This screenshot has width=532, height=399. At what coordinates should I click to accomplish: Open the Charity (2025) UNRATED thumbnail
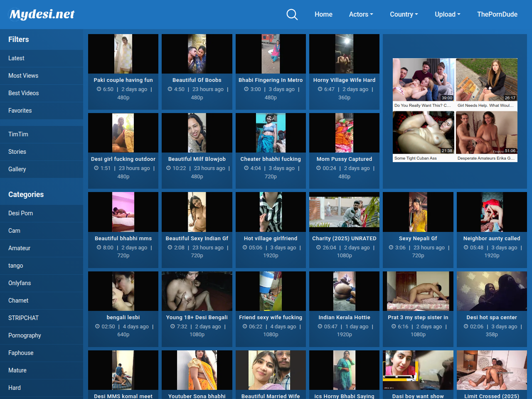[344, 212]
